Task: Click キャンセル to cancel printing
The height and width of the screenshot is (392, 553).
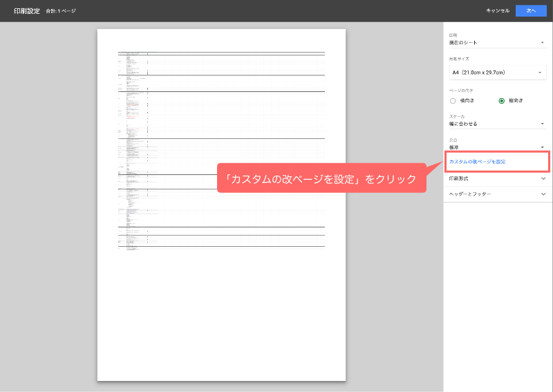Action: (498, 10)
